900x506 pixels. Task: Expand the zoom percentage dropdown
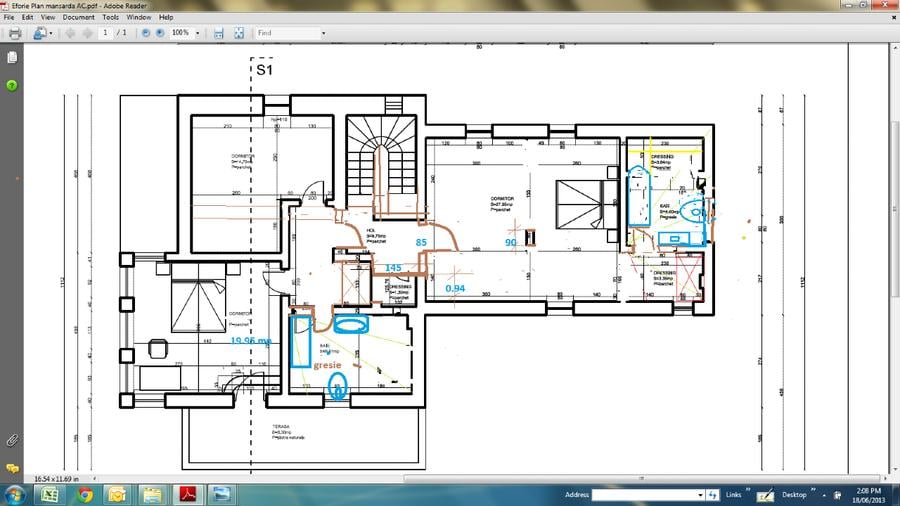tap(197, 33)
